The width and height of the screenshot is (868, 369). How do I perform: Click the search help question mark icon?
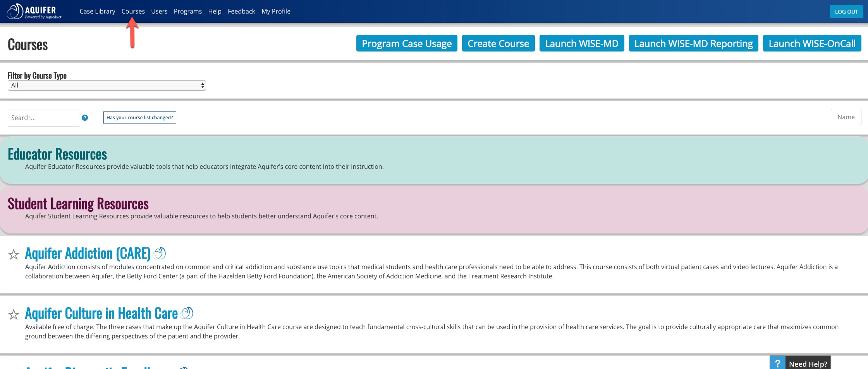click(85, 118)
